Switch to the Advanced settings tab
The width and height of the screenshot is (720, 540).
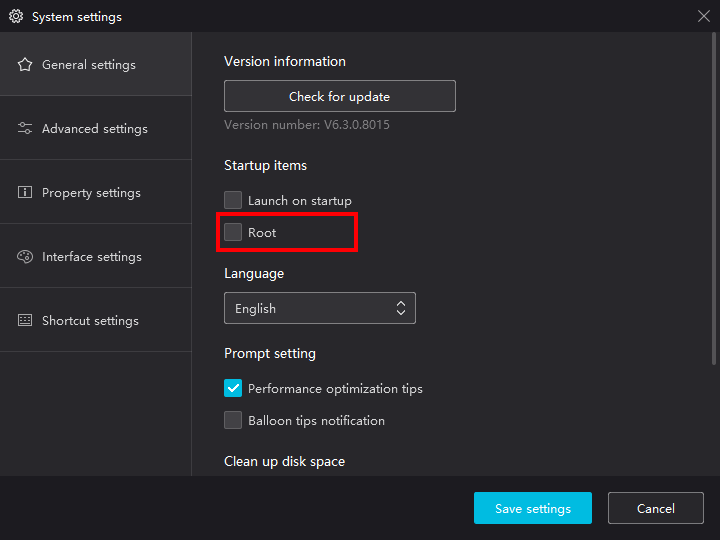(x=96, y=128)
